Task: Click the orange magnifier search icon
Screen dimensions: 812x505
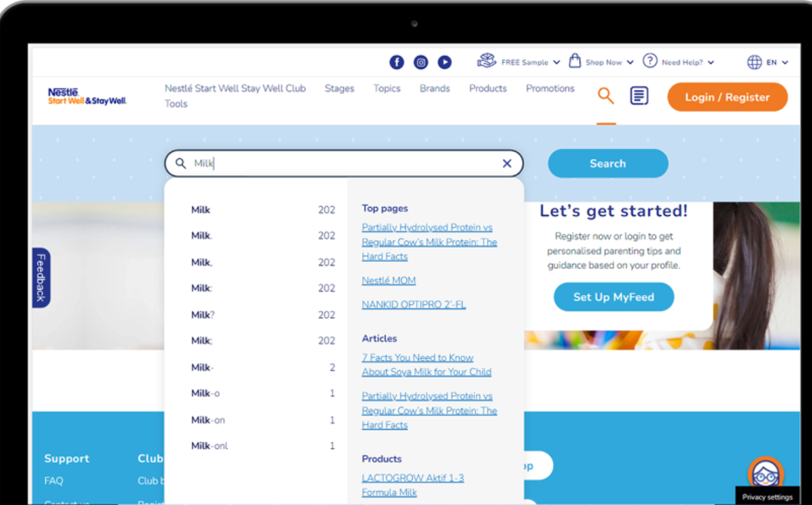Action: (606, 96)
